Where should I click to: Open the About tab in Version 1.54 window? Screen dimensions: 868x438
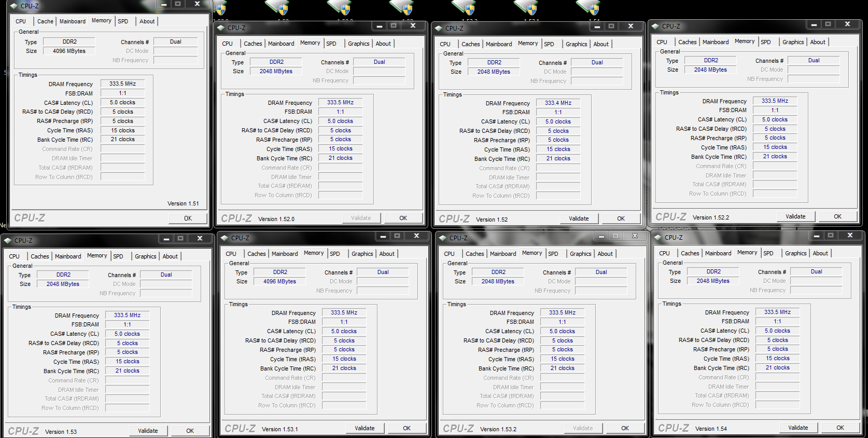[820, 253]
